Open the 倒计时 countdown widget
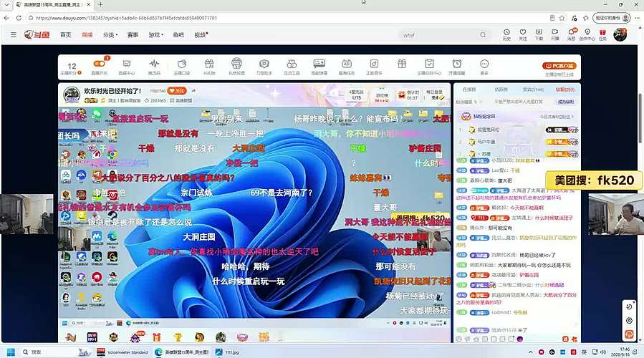 (x=408, y=95)
